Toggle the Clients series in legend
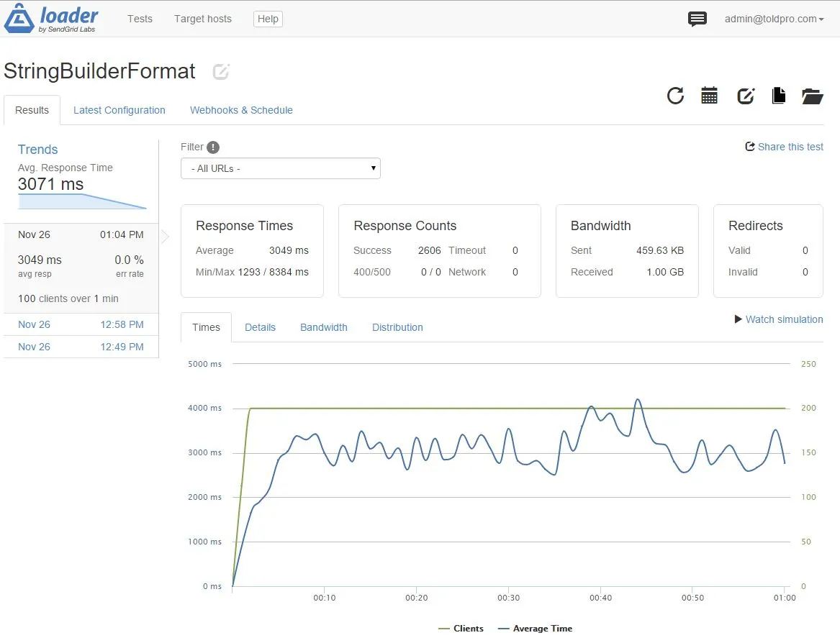Screen dimensions: 840x643 click(x=461, y=629)
